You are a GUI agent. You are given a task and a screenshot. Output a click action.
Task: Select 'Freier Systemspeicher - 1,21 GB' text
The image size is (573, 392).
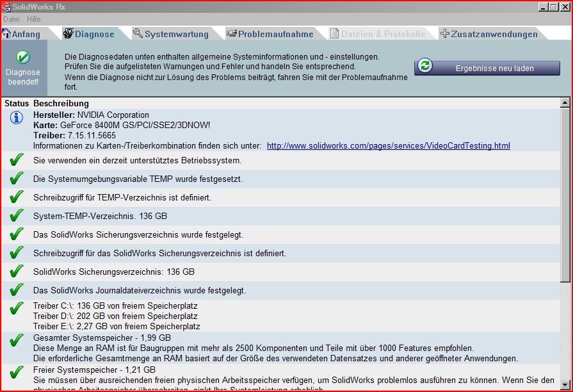point(94,370)
